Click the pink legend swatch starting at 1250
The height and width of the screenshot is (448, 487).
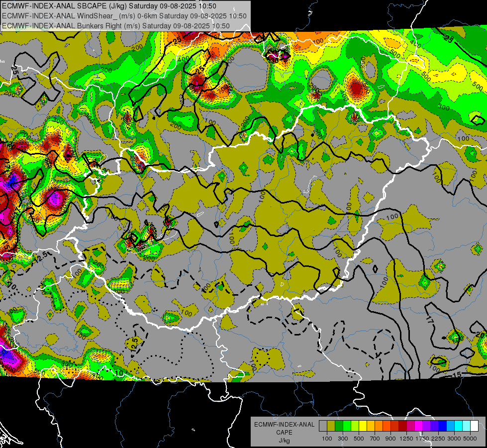tap(410, 426)
